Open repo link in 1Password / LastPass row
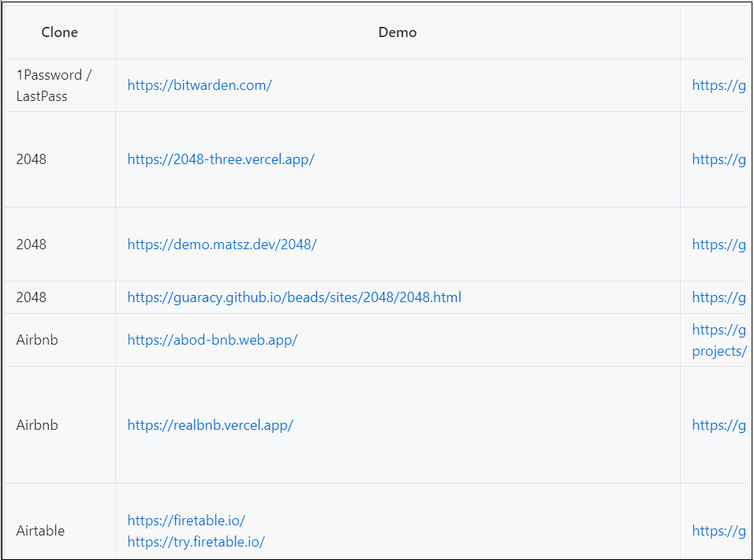Viewport: 754px width, 560px height. (719, 85)
